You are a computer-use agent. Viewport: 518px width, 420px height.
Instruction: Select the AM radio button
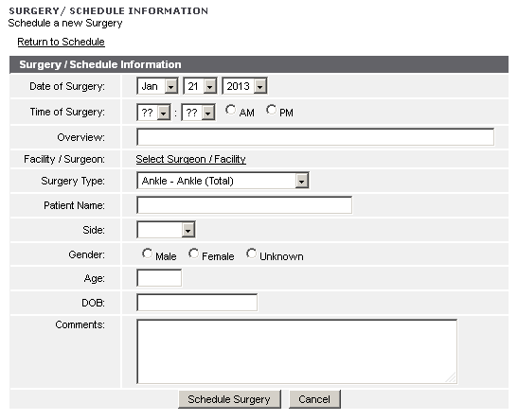point(230,110)
